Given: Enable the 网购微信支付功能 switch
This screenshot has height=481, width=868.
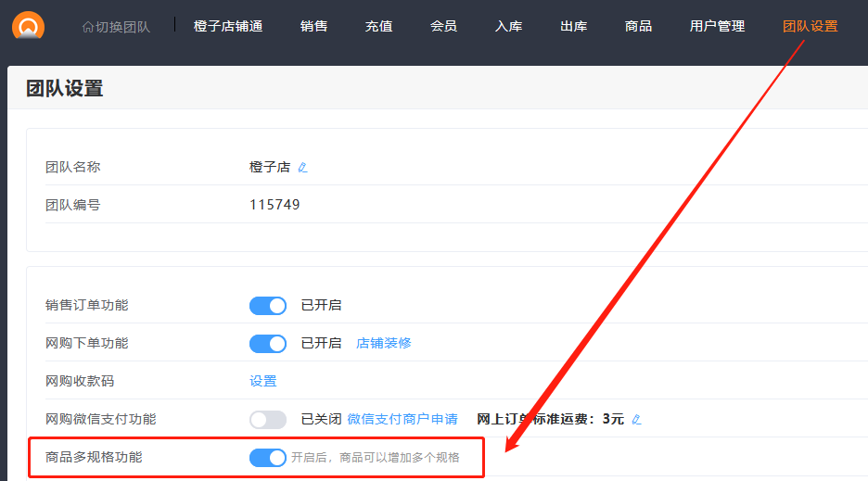Looking at the screenshot, I should [x=268, y=420].
